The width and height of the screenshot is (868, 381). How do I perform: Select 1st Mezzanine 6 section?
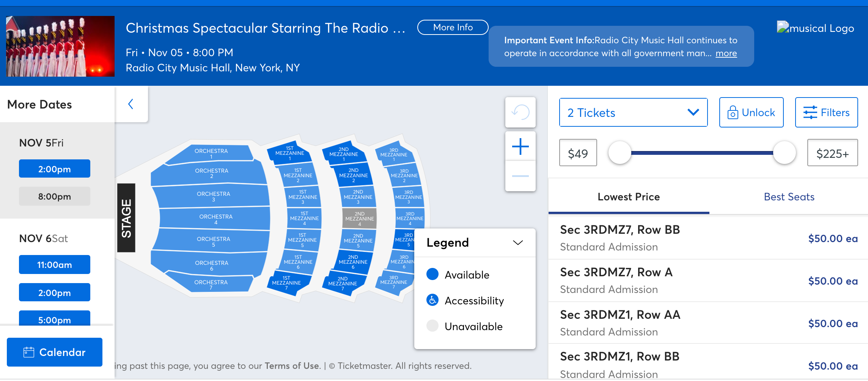pos(298,262)
